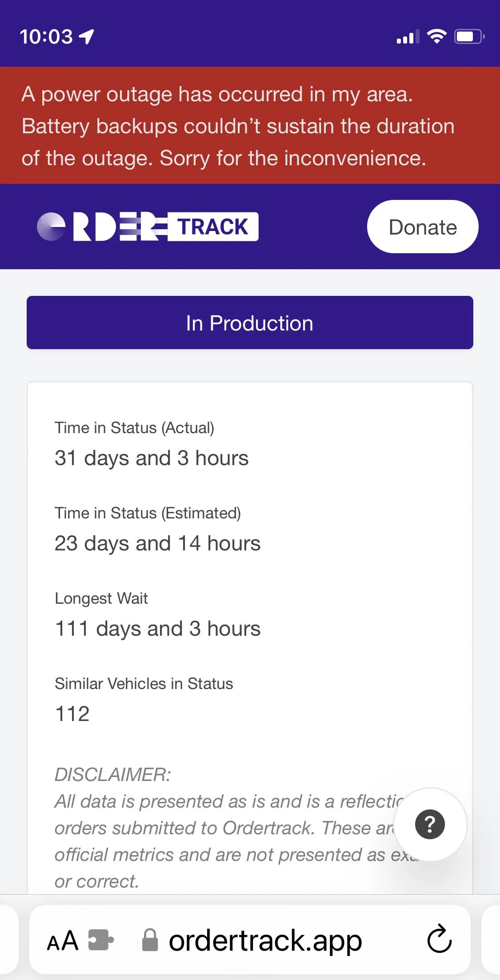Open the AA text size menu
This screenshot has width=500, height=980.
[x=63, y=940]
